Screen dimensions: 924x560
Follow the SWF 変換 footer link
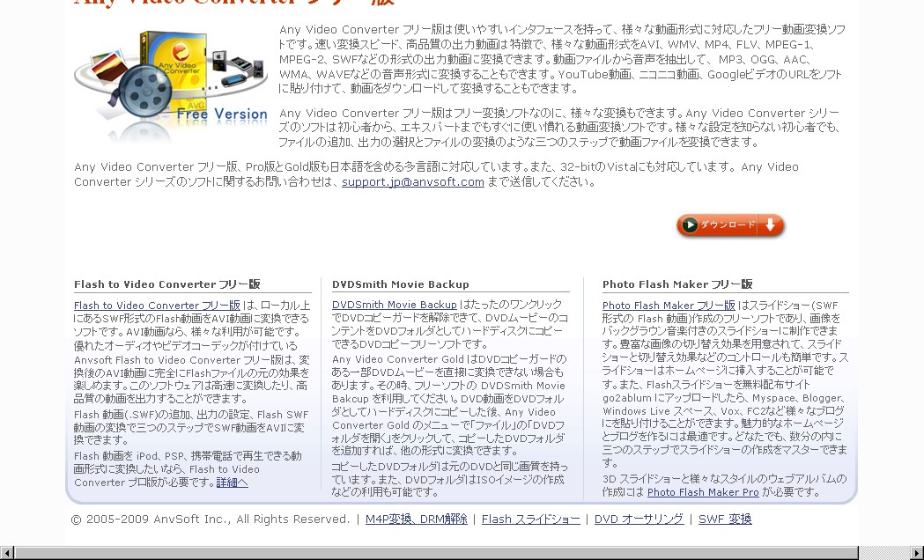pos(725,519)
